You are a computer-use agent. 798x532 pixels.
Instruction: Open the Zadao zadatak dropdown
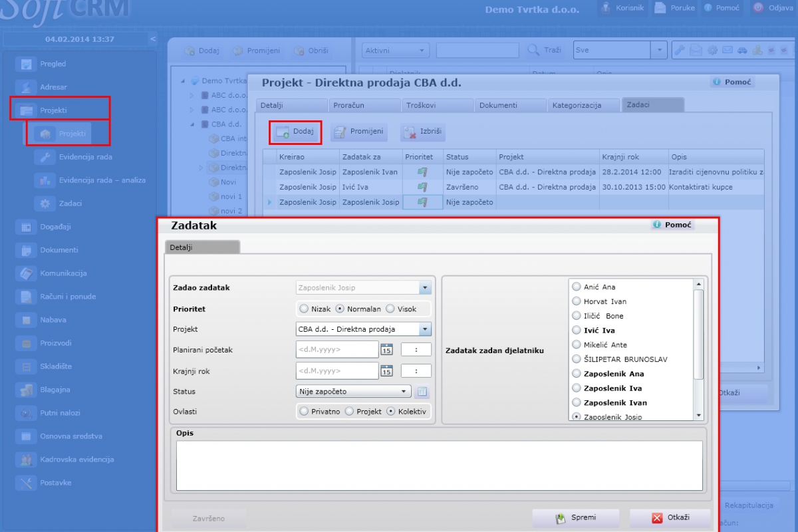pyautogui.click(x=425, y=288)
